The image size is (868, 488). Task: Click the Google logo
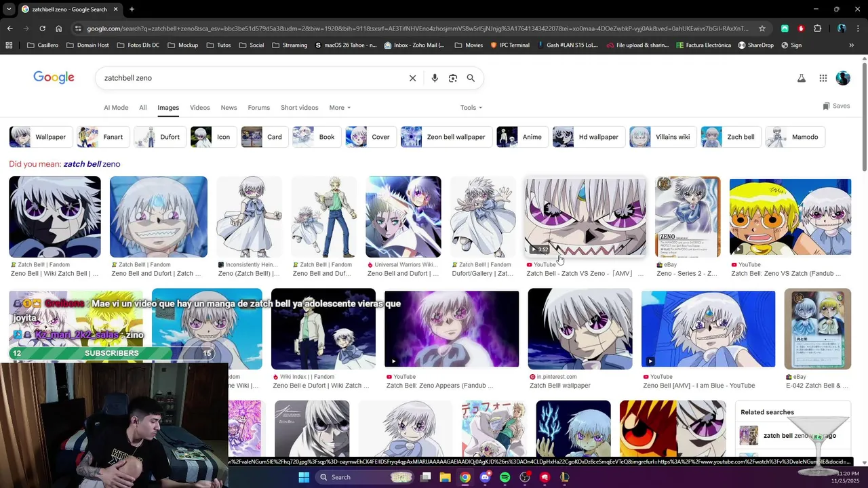point(54,77)
